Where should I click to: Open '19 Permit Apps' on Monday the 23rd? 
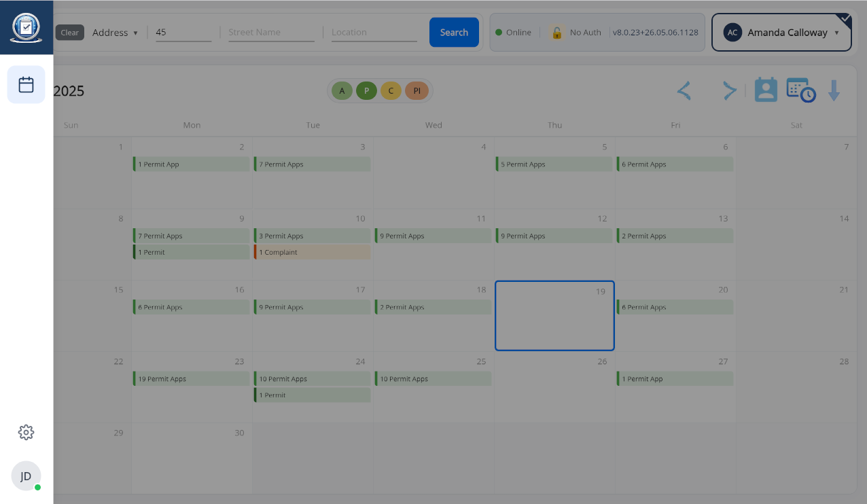click(x=191, y=379)
